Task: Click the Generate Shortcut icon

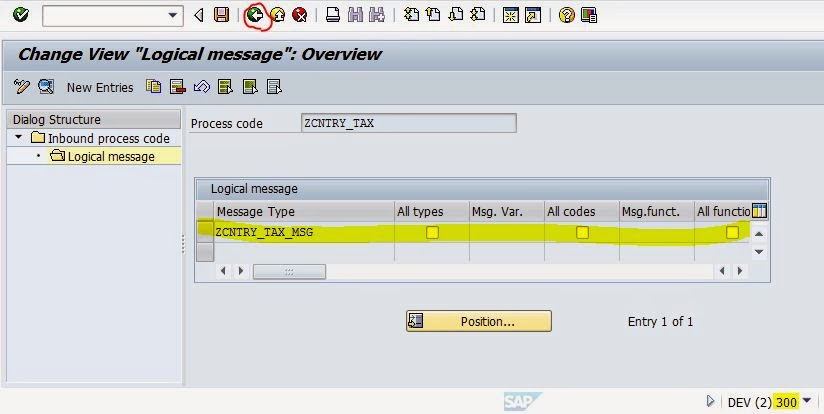Action: pos(533,15)
